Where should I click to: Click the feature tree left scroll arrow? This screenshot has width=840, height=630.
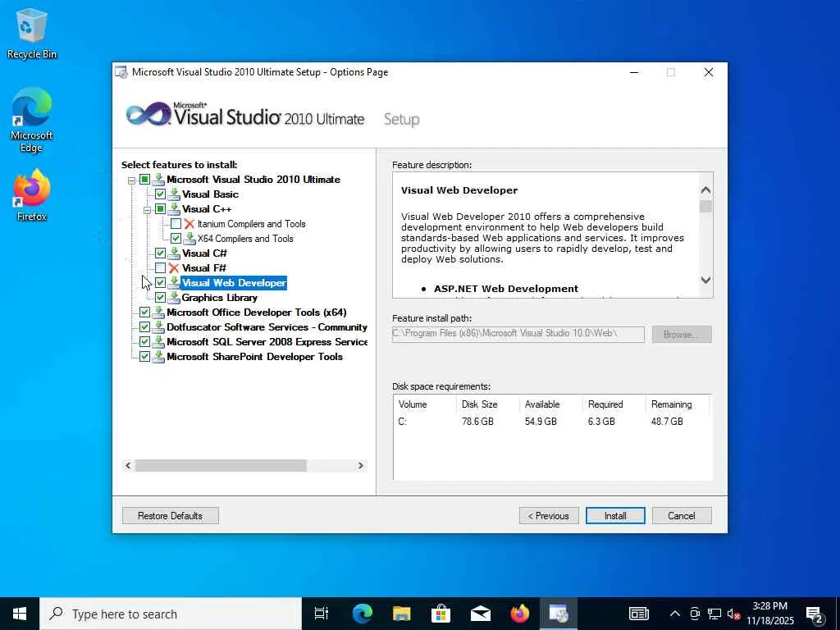(x=128, y=466)
